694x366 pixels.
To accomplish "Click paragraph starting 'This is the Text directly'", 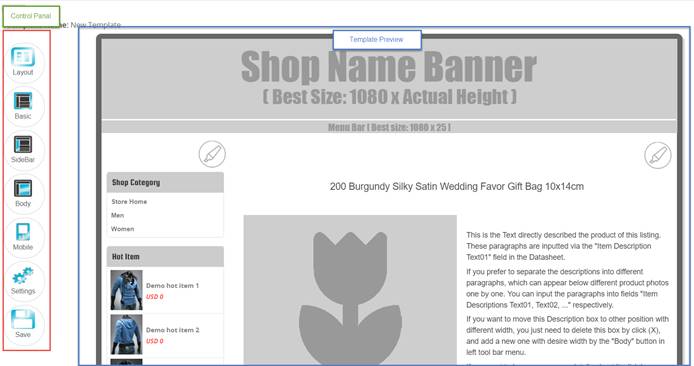I will pyautogui.click(x=563, y=246).
